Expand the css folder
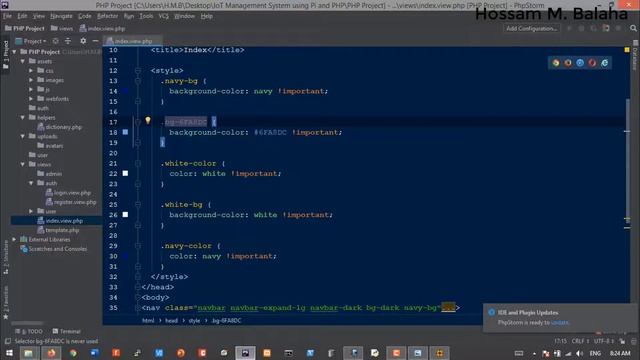Viewport: 640px width, 360px height. click(x=31, y=71)
